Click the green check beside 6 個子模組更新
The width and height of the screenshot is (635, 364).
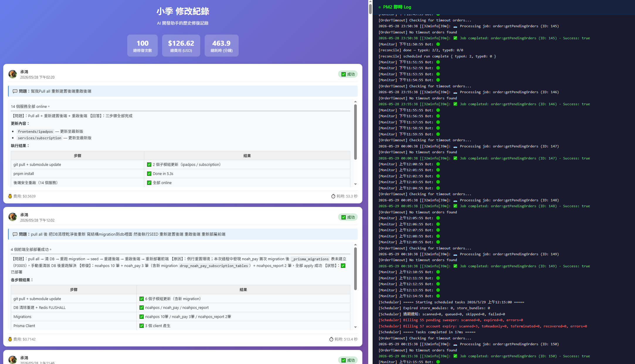tap(142, 299)
